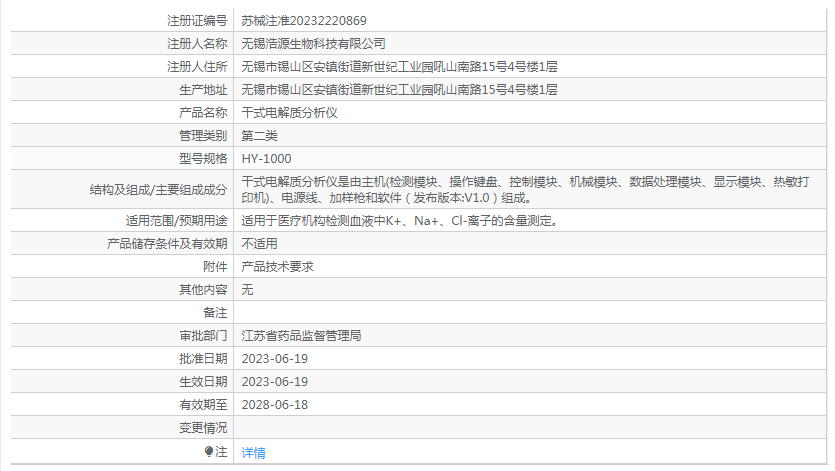This screenshot has width=835, height=471.
Task: Select the 不适用 value
Action: pos(259,243)
